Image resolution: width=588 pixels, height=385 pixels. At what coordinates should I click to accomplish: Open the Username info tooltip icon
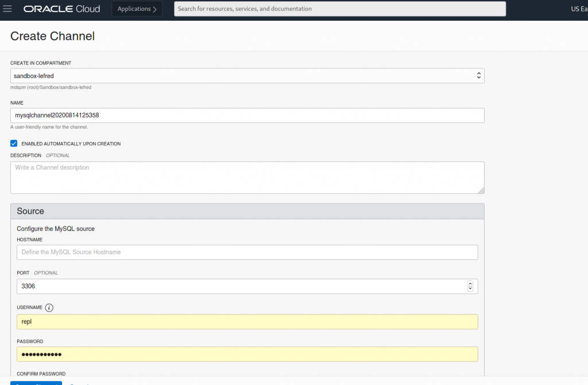click(49, 307)
